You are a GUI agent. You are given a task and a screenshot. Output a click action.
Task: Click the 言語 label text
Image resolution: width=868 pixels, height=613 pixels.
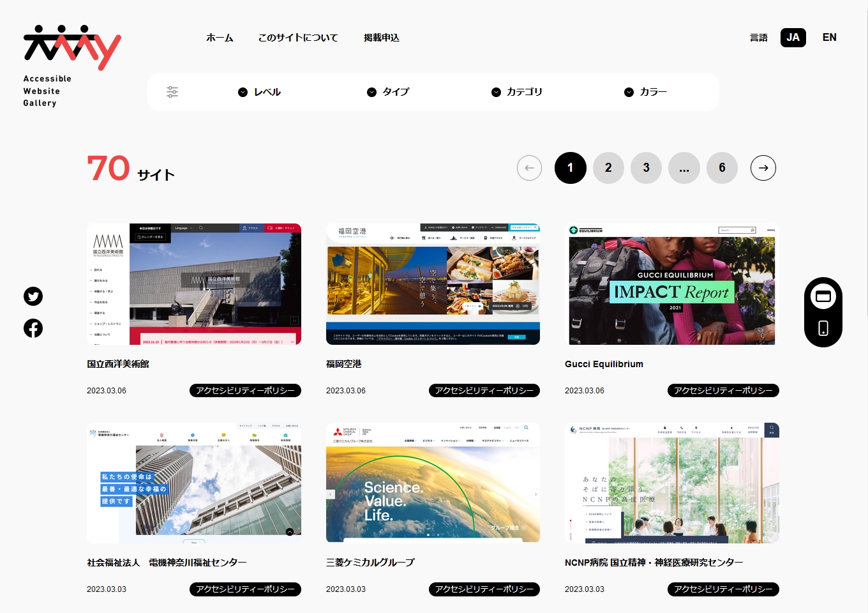759,38
